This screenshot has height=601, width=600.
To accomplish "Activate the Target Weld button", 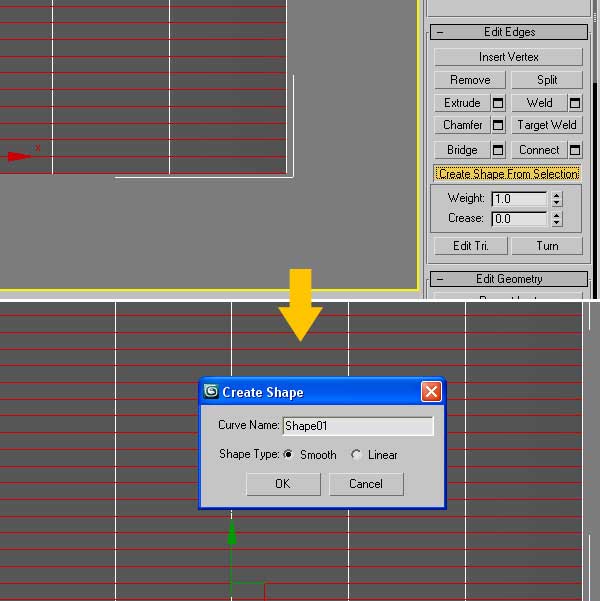I will pos(547,125).
